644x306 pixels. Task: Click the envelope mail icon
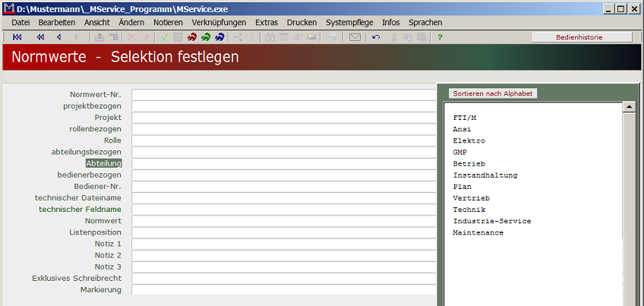[x=355, y=37]
